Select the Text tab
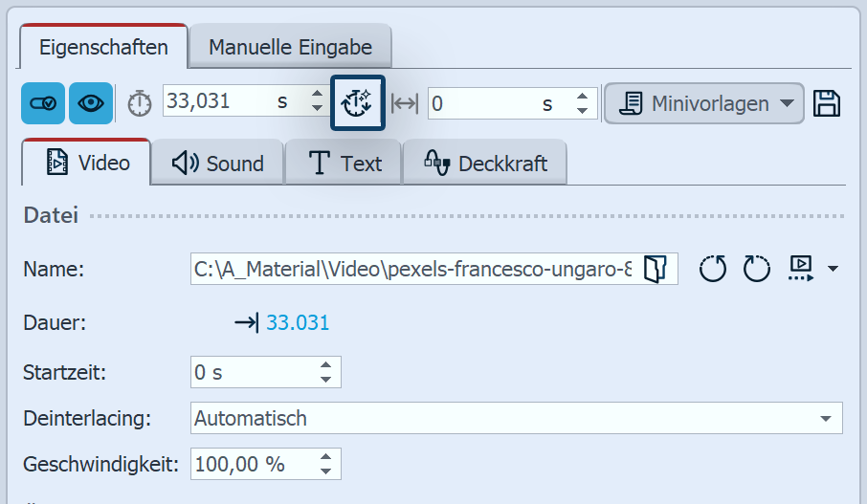 coord(345,164)
